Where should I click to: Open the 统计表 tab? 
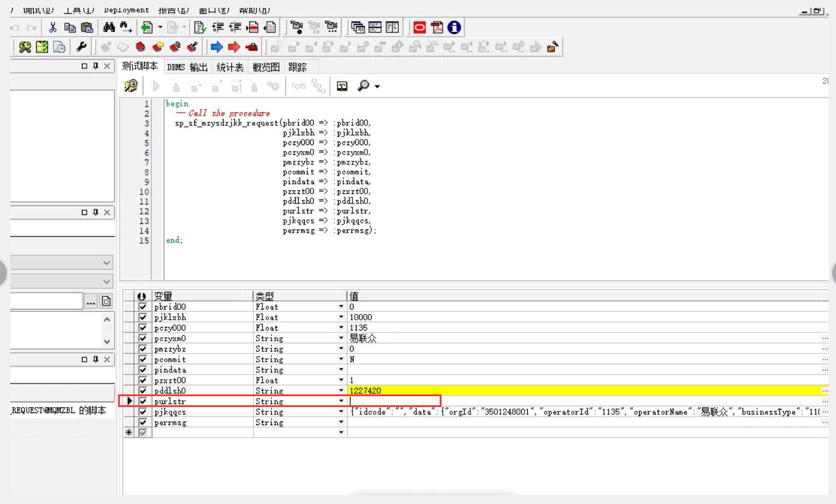click(230, 67)
